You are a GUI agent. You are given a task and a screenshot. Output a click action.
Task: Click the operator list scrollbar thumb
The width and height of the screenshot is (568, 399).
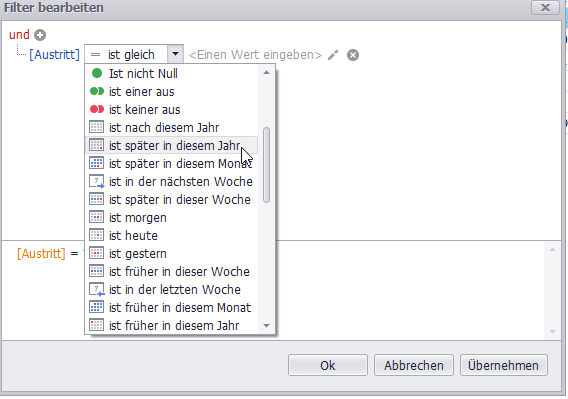(x=267, y=165)
